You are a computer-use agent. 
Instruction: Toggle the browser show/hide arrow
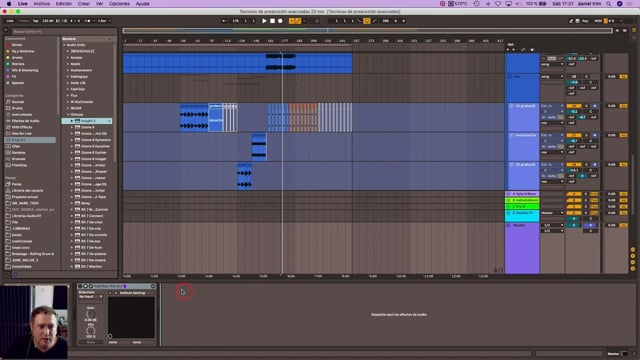coord(6,30)
